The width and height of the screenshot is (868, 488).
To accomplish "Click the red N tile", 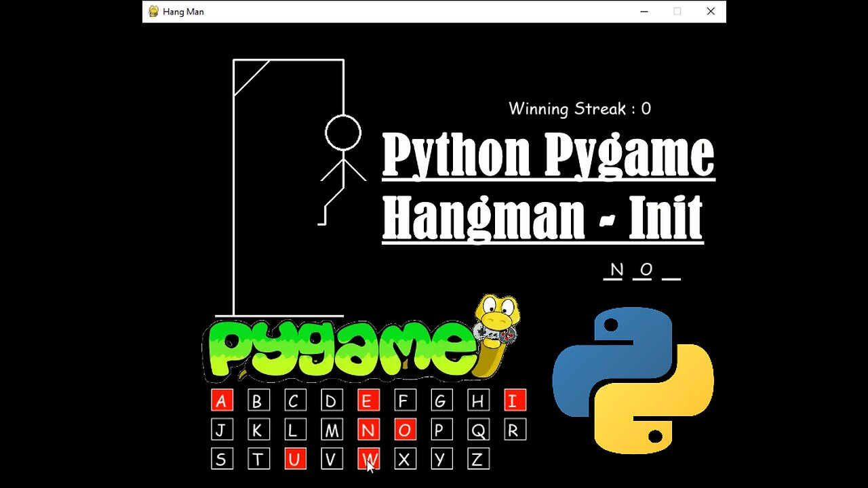I will point(368,430).
